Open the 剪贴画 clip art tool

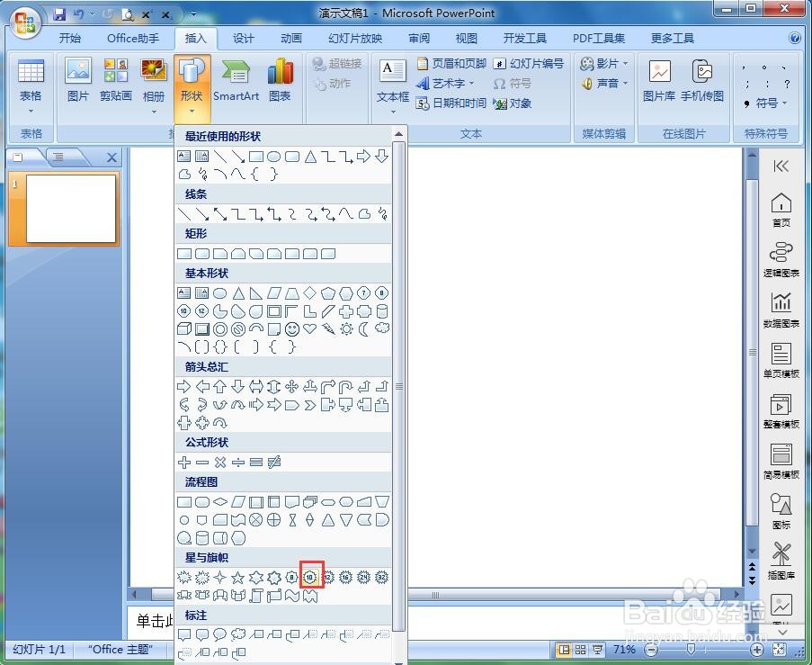coord(115,80)
